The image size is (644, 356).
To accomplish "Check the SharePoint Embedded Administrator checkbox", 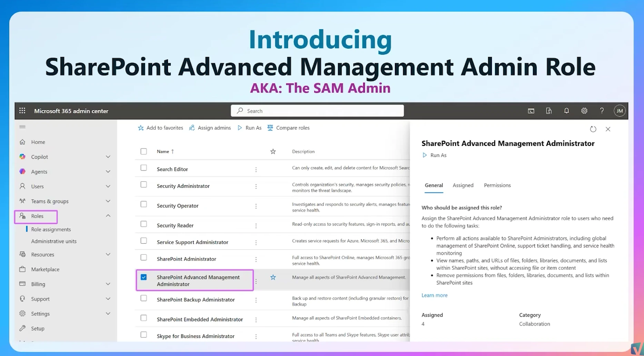I will [x=144, y=318].
